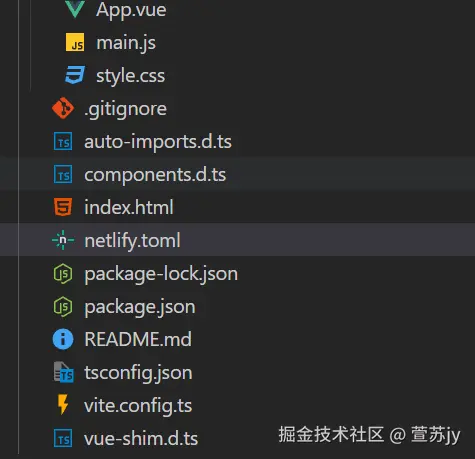Open App.vue in the explorer
This screenshot has height=459, width=475.
coord(131,10)
